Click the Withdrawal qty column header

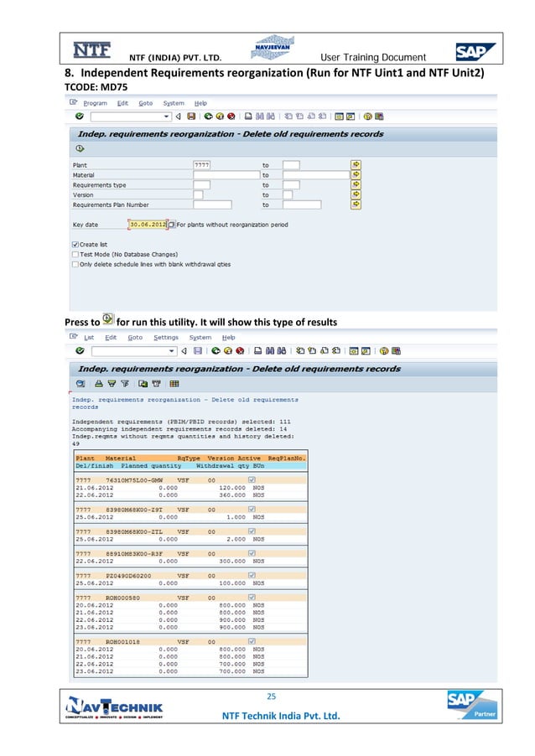tap(222, 466)
